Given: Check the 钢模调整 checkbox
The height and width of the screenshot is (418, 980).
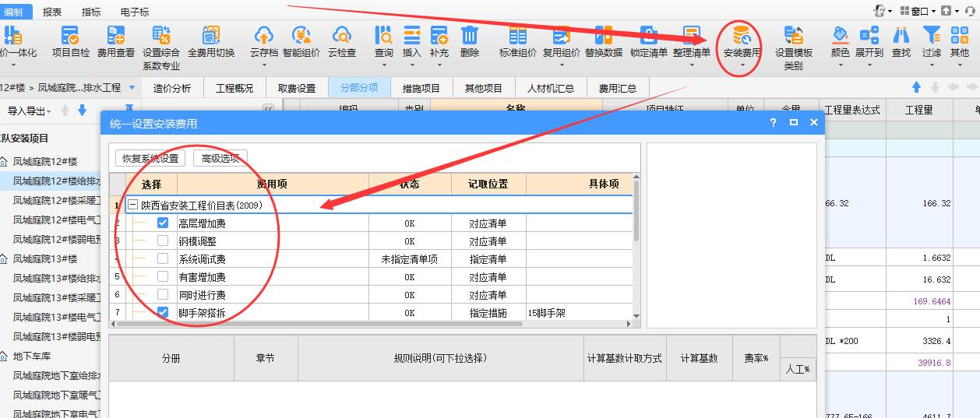Looking at the screenshot, I should coord(163,241).
